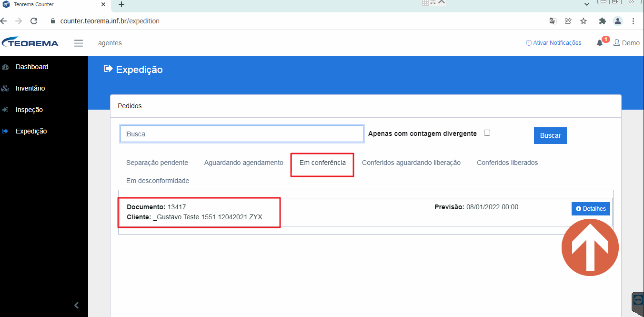The width and height of the screenshot is (644, 317).
Task: Click the client name _Gustavo Teste 1551 12042021 ZYX
Action: point(208,217)
